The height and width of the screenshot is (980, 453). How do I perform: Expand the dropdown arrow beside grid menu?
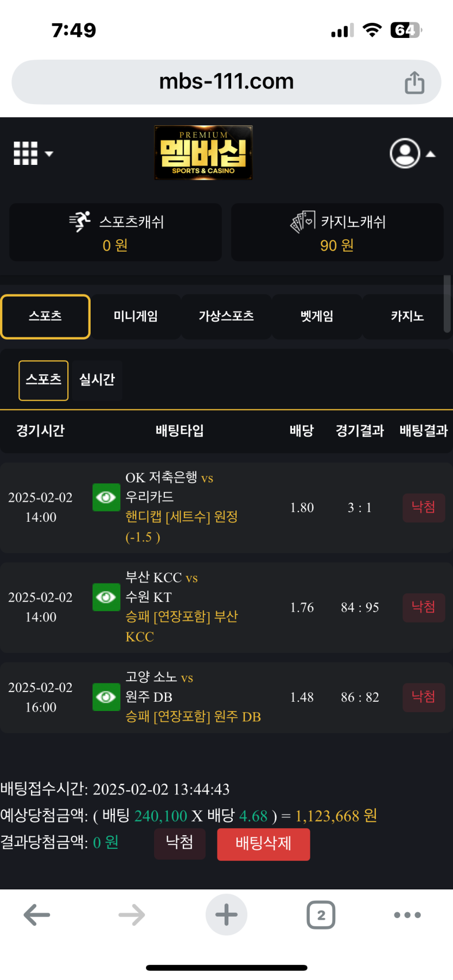[49, 154]
